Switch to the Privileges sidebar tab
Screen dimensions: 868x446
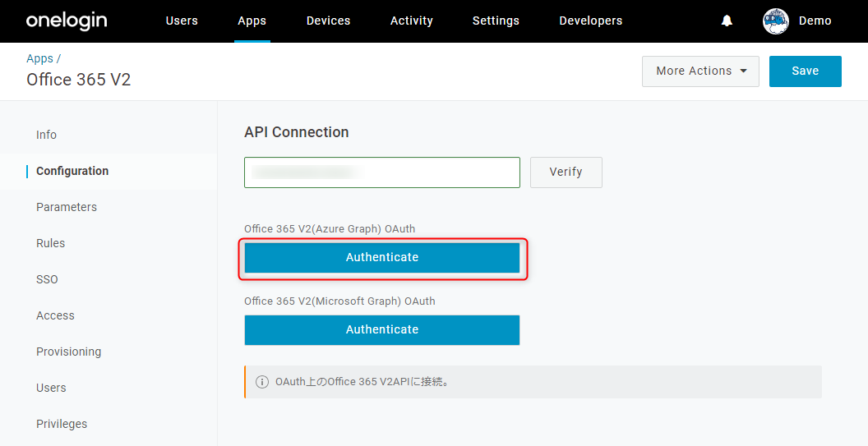62,424
